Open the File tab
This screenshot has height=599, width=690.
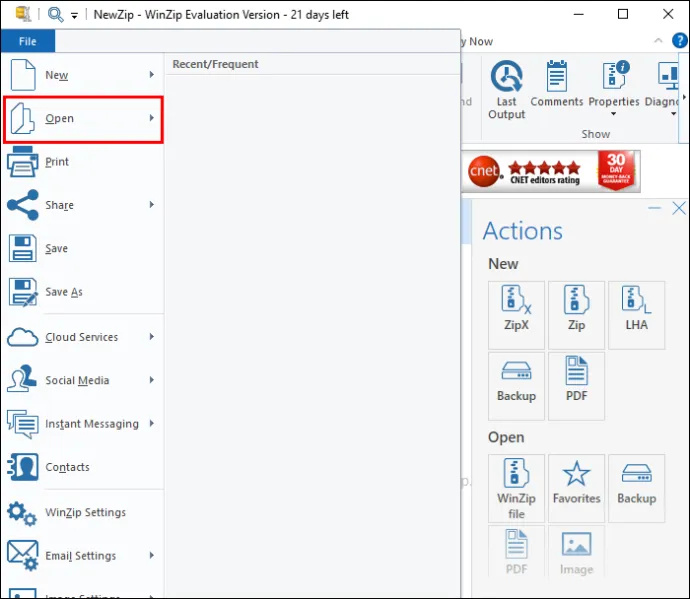pyautogui.click(x=28, y=41)
